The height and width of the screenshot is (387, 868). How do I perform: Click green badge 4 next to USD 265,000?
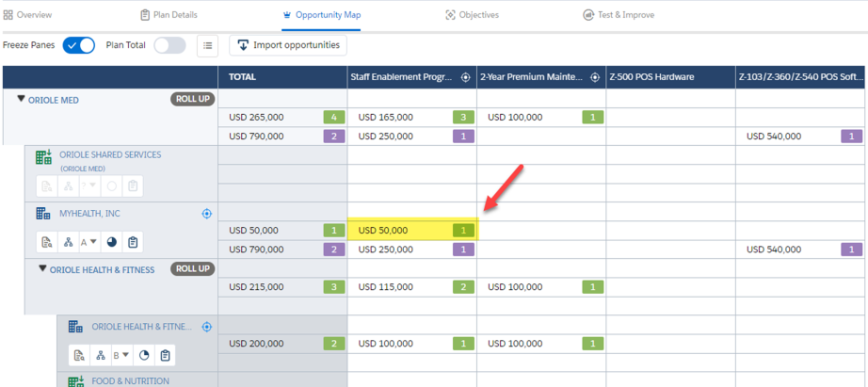coord(334,118)
